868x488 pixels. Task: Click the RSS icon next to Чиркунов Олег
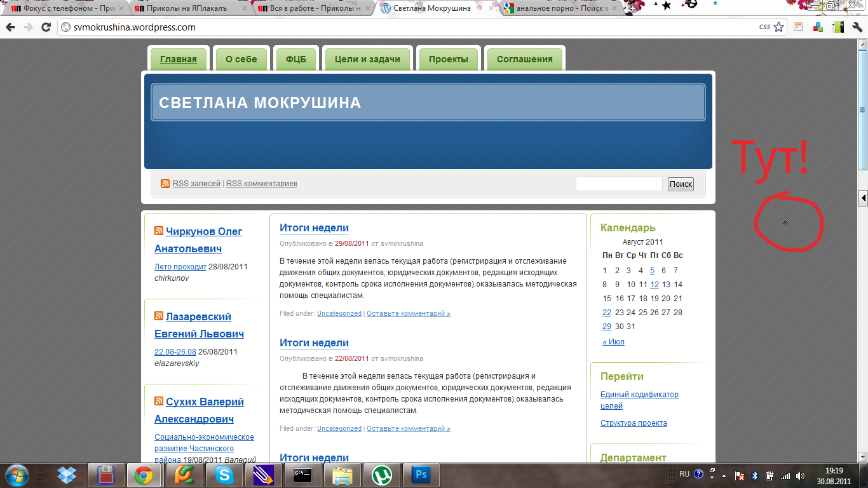[x=159, y=231]
